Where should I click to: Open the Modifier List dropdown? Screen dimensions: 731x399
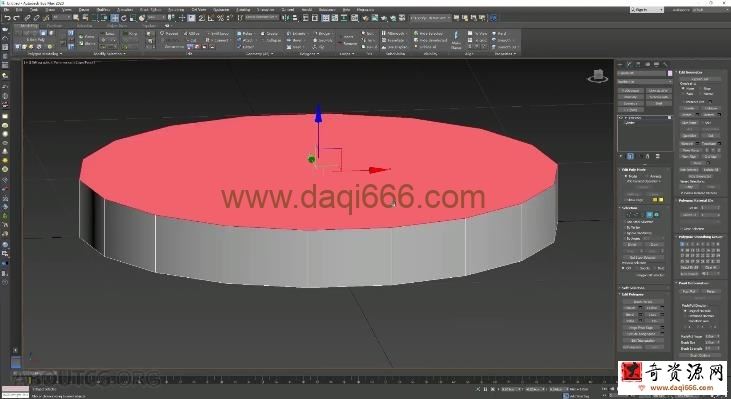point(644,82)
